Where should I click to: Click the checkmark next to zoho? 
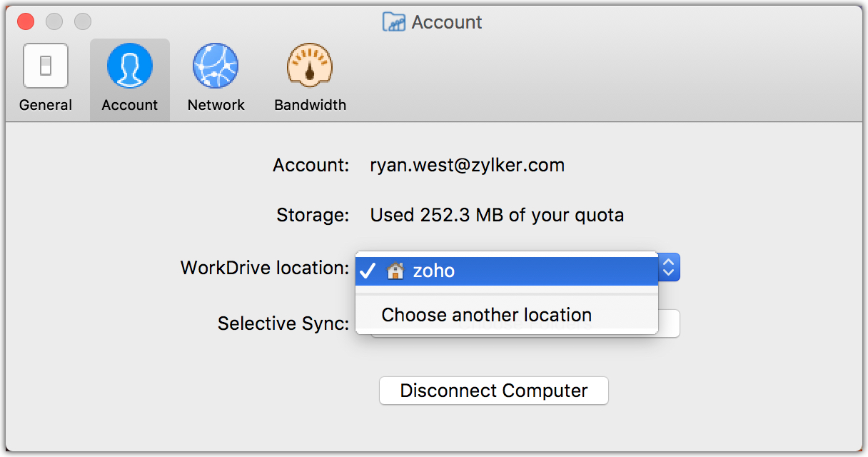[x=368, y=271]
